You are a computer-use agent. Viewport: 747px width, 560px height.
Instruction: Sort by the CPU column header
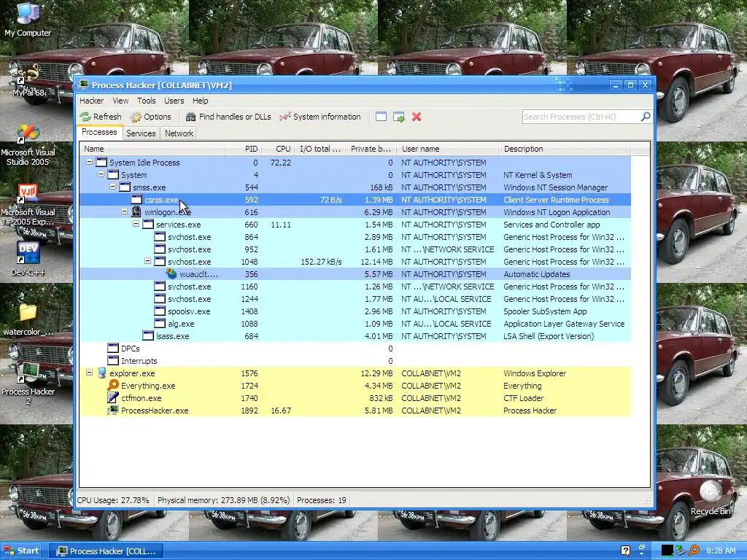278,149
